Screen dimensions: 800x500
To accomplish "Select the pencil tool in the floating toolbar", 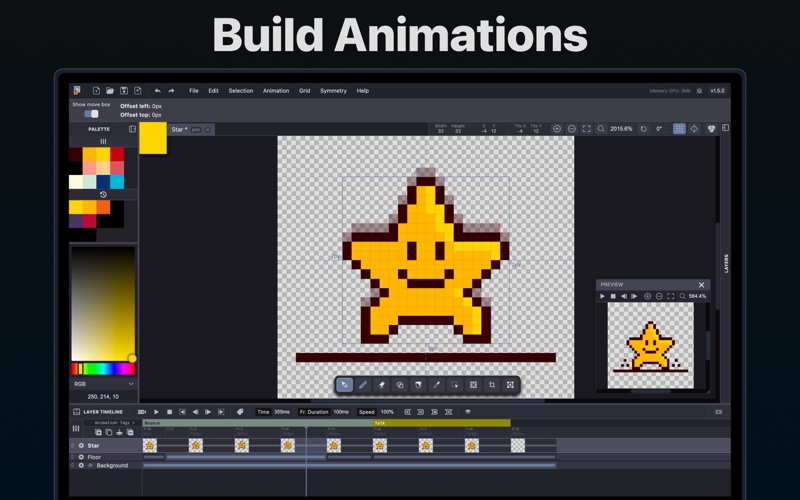I will (x=363, y=385).
